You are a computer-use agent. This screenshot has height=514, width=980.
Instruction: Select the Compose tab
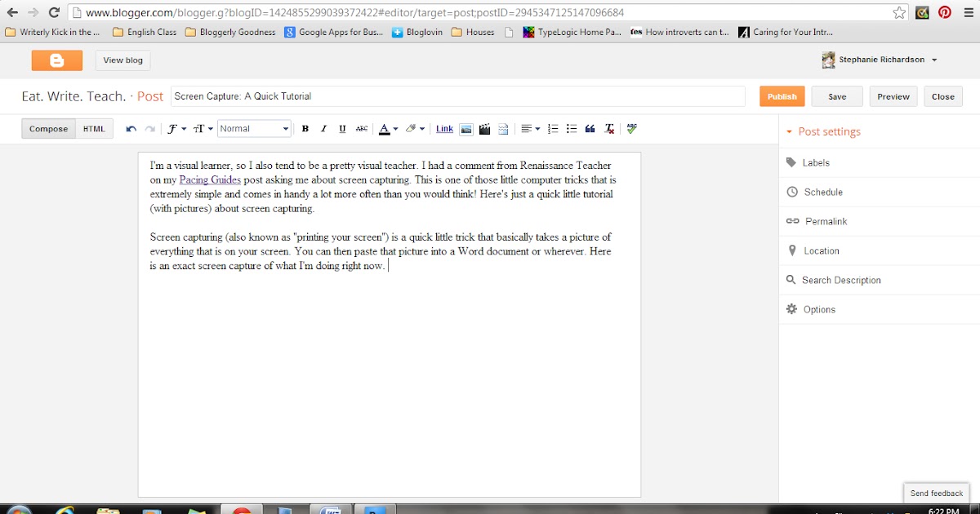[47, 128]
